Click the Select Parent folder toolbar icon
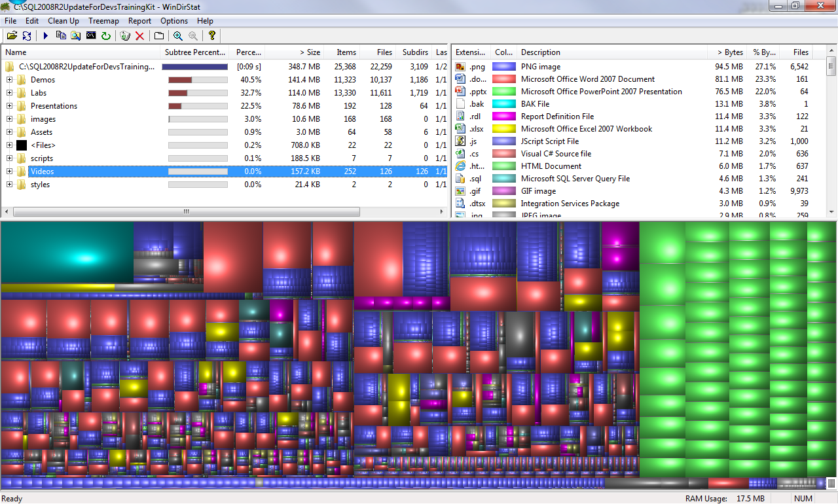838x504 pixels. [x=159, y=36]
